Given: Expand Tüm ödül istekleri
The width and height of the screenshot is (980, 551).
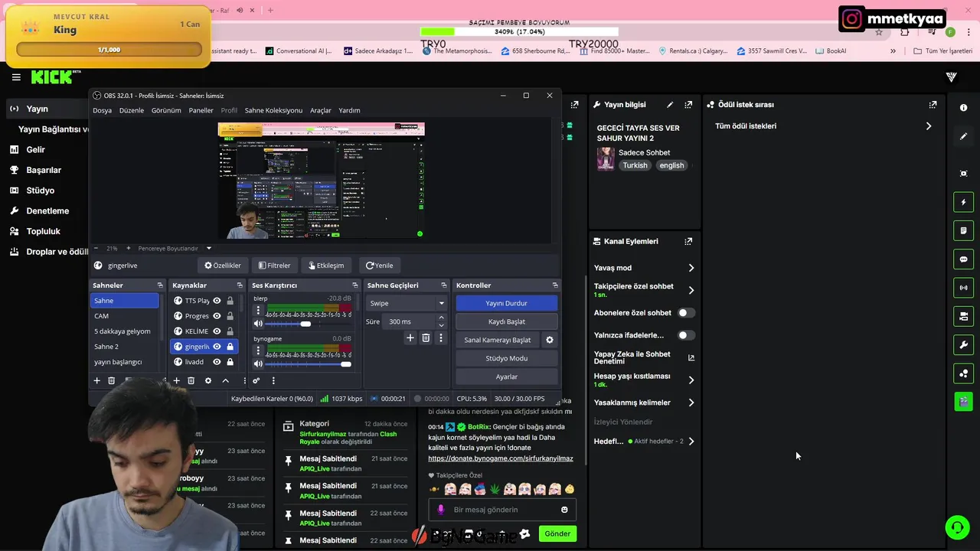Looking at the screenshot, I should pyautogui.click(x=929, y=126).
